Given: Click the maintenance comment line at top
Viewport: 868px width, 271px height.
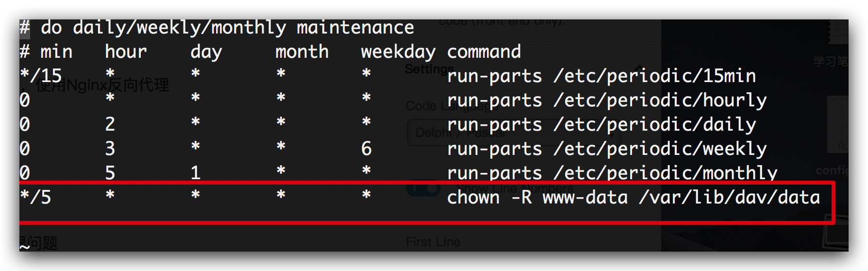Looking at the screenshot, I should (217, 28).
